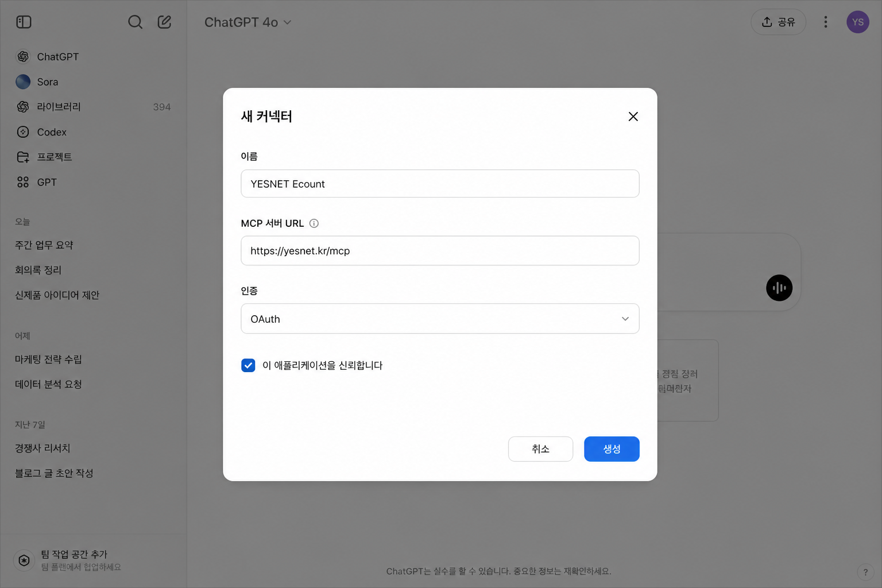
Task: Open the three-dot more options menu
Action: [826, 22]
